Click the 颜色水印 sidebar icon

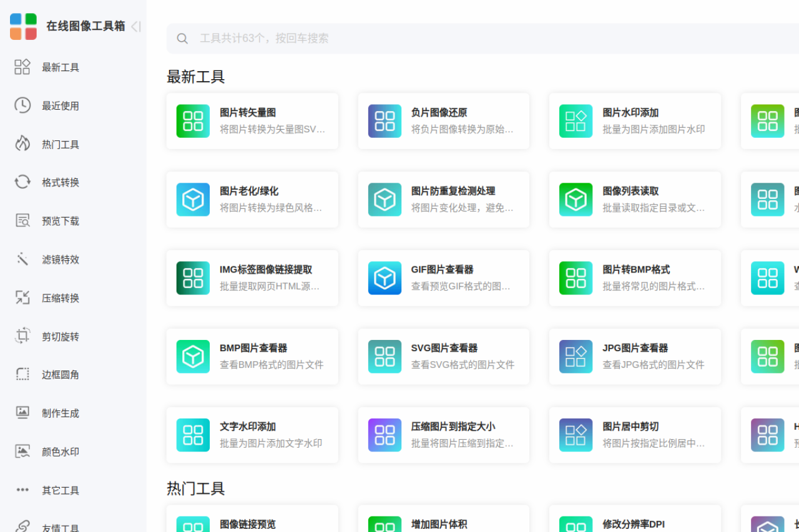point(22,451)
